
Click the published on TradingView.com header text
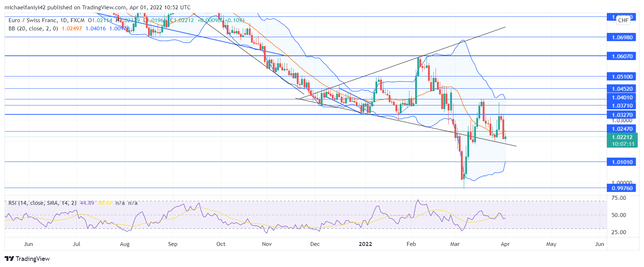point(87,8)
